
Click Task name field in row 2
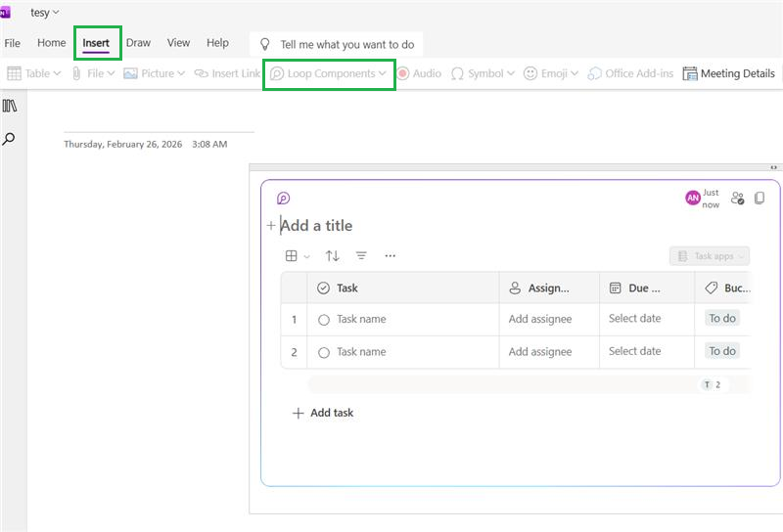click(x=361, y=352)
